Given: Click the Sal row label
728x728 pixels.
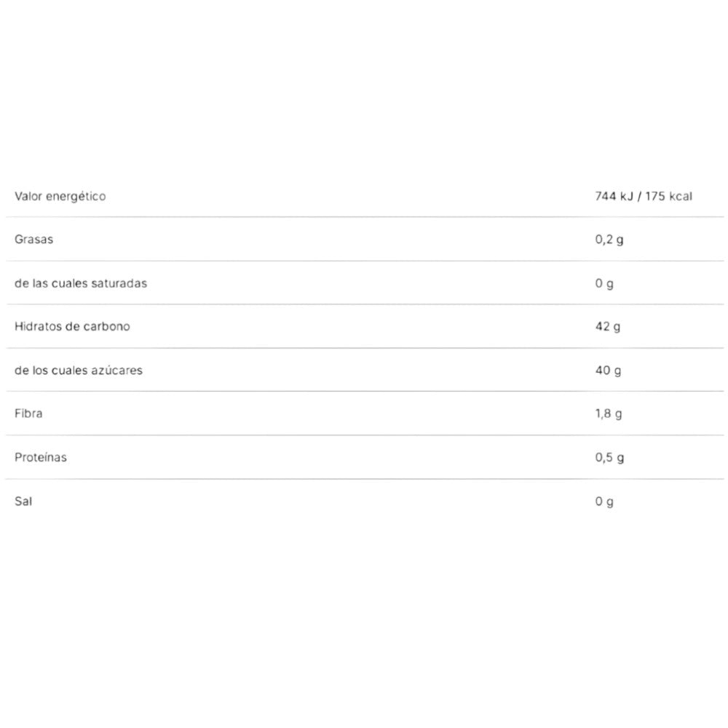Looking at the screenshot, I should [23, 502].
